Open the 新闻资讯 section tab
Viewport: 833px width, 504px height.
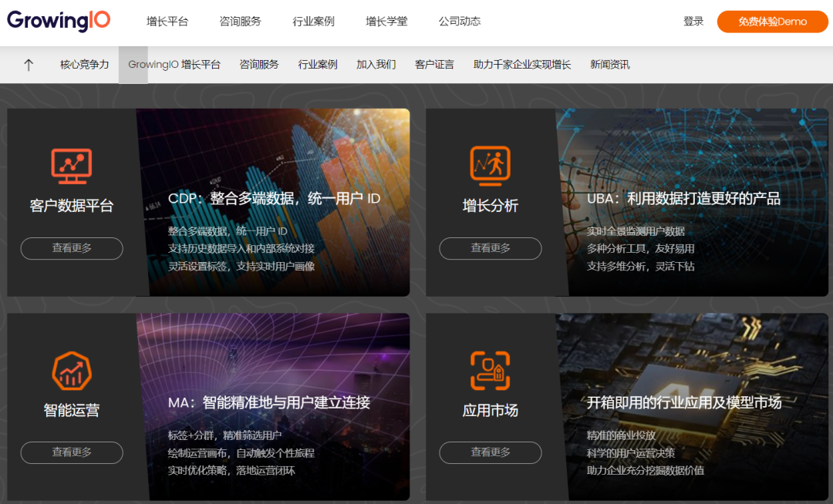pos(610,65)
